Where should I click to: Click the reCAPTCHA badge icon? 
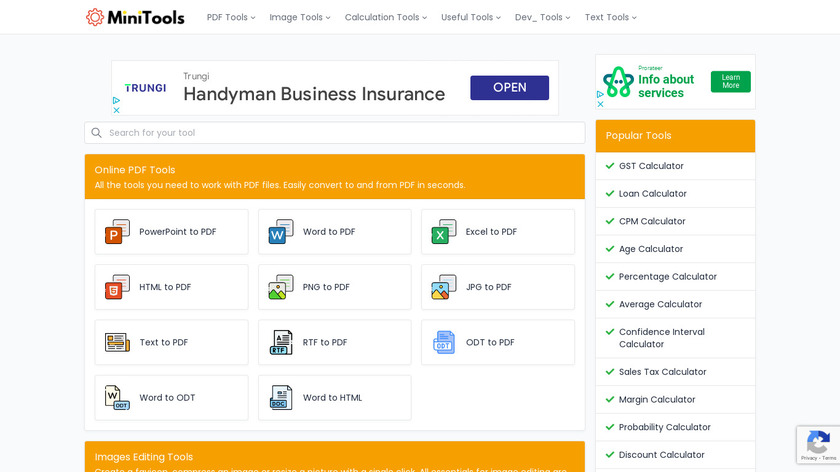tap(818, 443)
